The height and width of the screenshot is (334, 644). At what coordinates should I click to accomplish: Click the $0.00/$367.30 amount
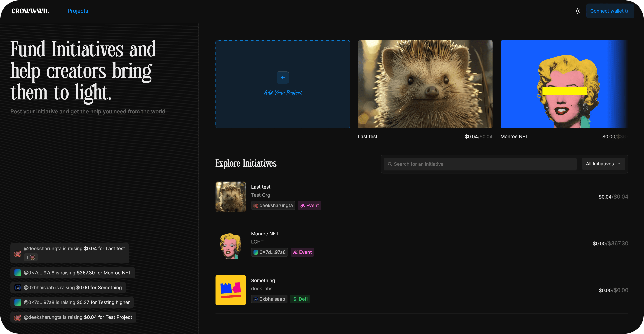coord(611,243)
